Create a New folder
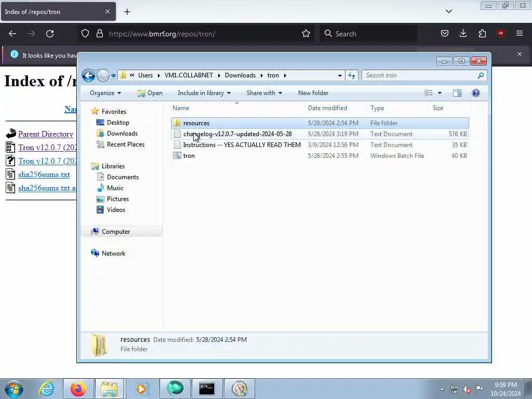Image resolution: width=532 pixels, height=399 pixels. click(313, 93)
